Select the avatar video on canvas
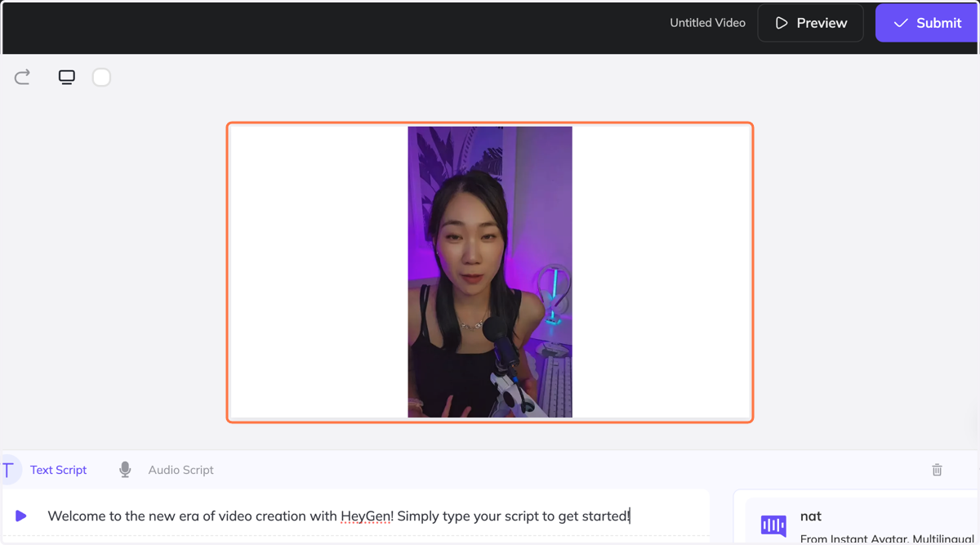 (x=490, y=272)
